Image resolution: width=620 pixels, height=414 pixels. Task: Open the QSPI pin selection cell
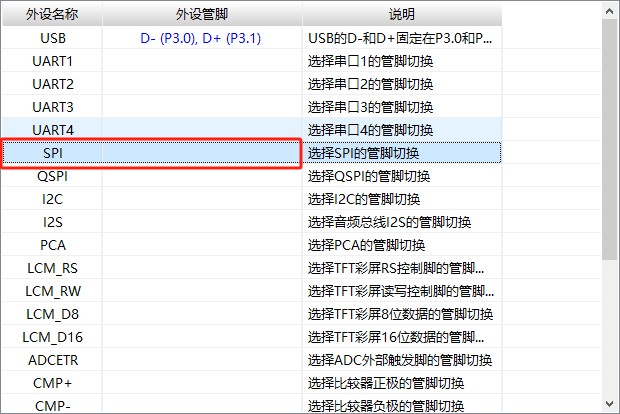[x=202, y=176]
